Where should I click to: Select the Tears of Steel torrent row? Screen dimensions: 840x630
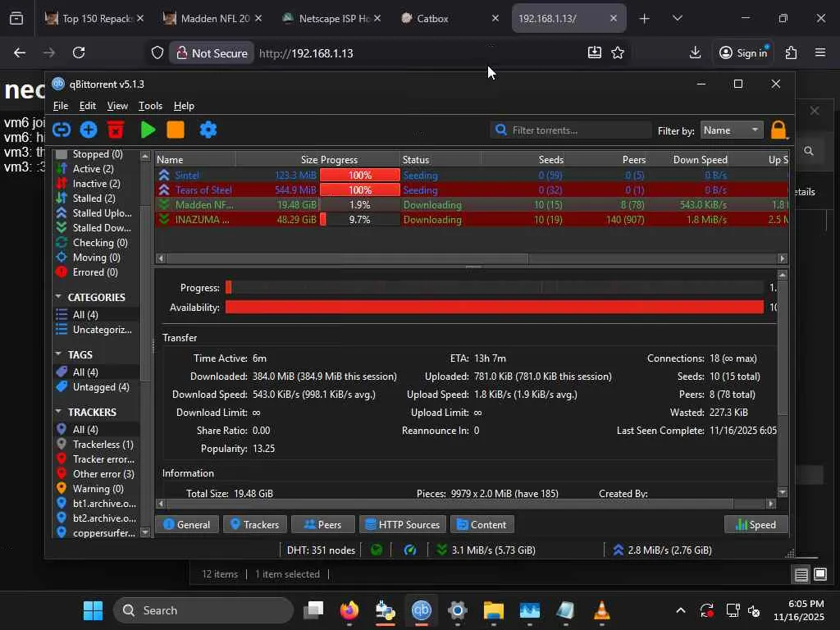point(472,189)
